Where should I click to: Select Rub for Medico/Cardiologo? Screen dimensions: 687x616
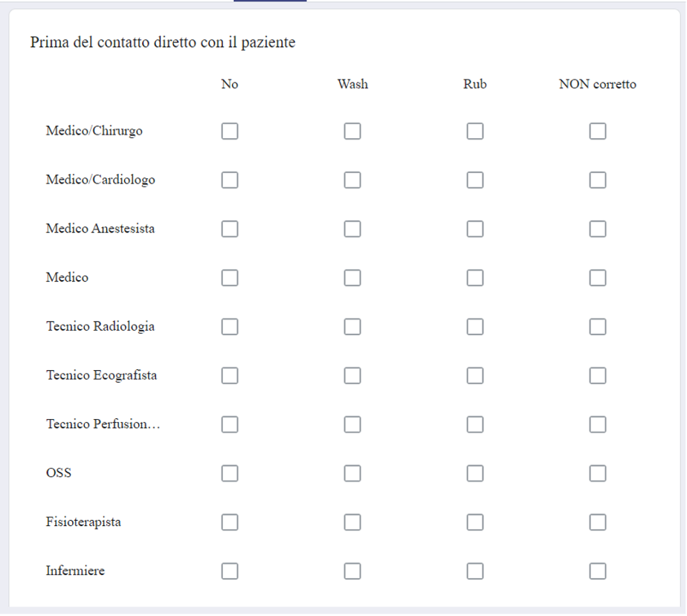coord(475,180)
